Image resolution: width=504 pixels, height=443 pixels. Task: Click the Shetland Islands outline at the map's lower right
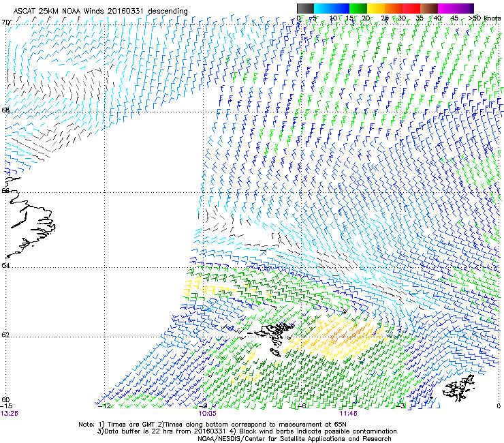coord(459,388)
